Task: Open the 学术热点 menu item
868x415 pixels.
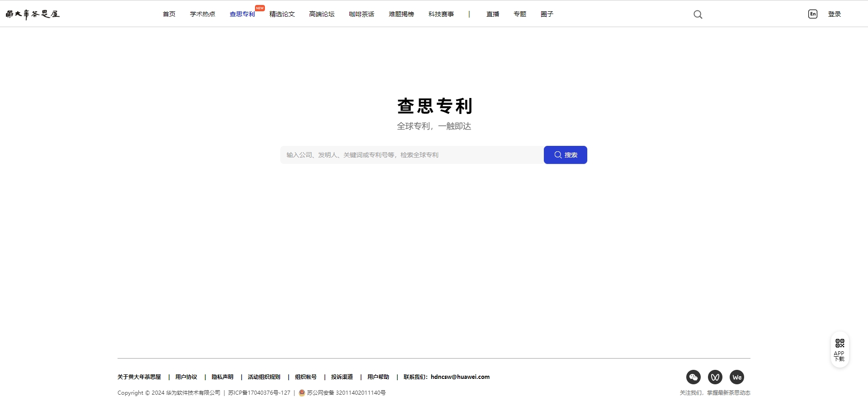Action: [203, 14]
